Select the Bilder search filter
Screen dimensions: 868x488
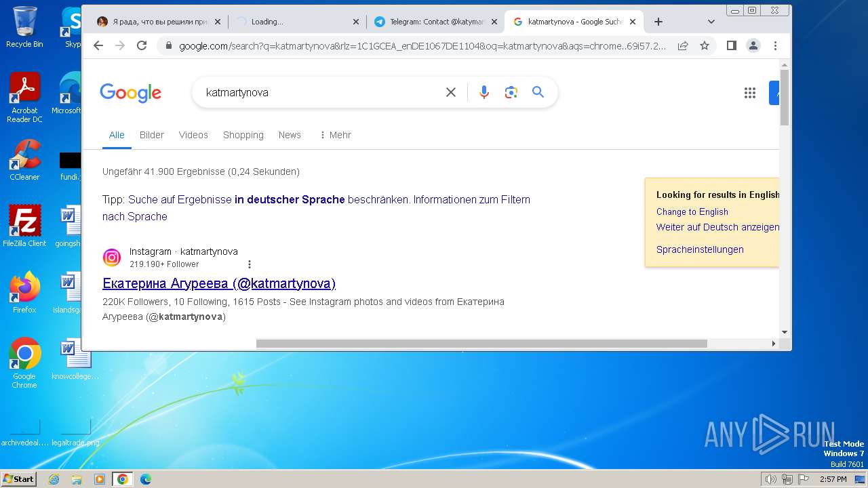152,135
